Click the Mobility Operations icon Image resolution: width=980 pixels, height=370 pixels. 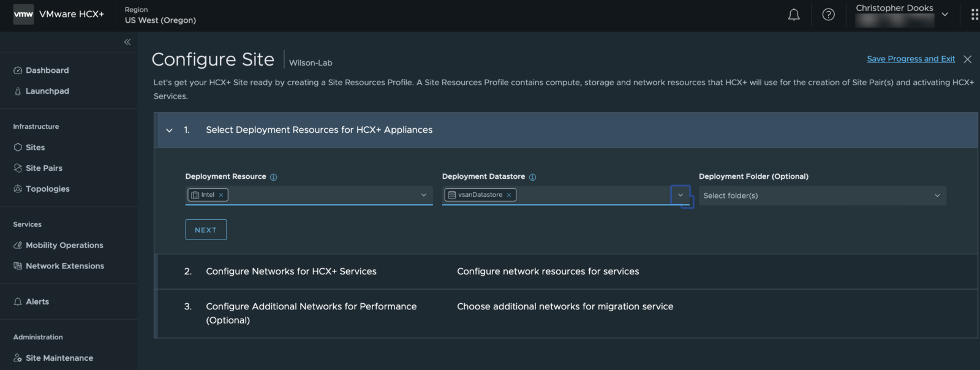pos(18,245)
